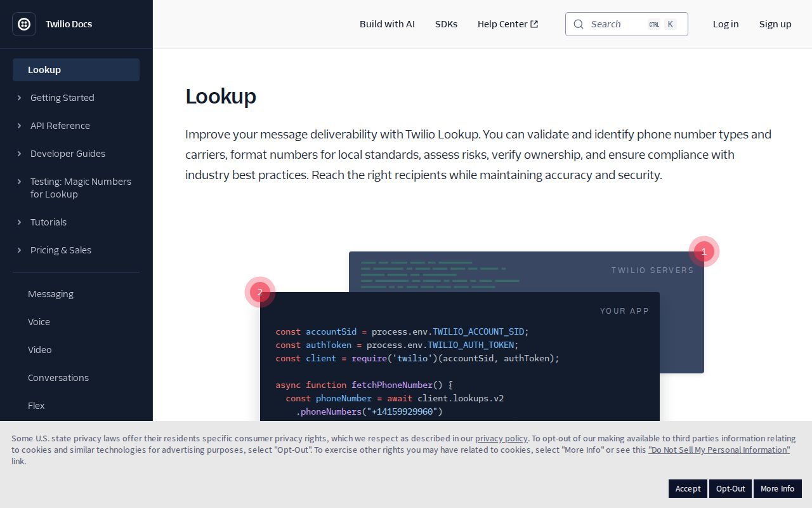
Task: Click the TWILIO SERVERS label
Action: point(653,270)
